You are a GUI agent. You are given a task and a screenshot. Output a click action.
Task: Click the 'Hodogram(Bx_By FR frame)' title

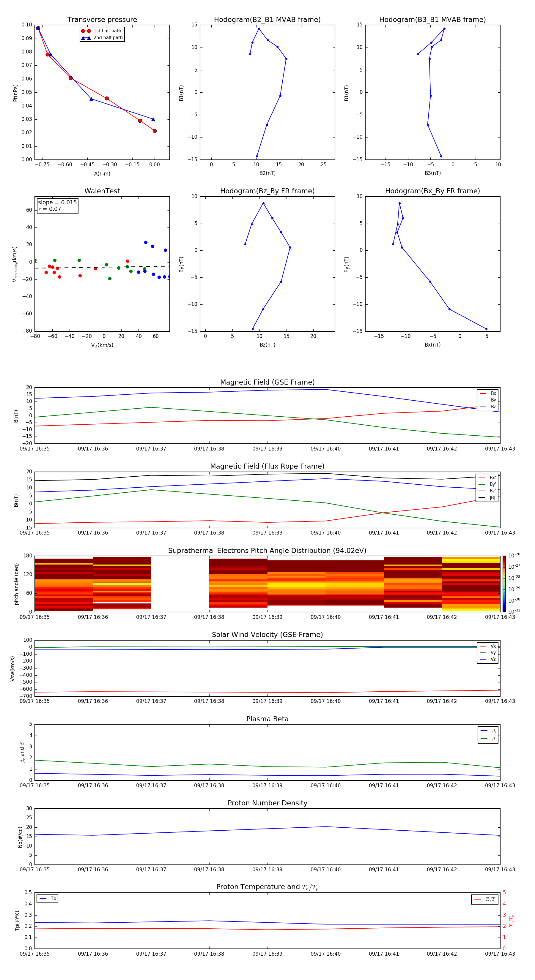pyautogui.click(x=432, y=191)
